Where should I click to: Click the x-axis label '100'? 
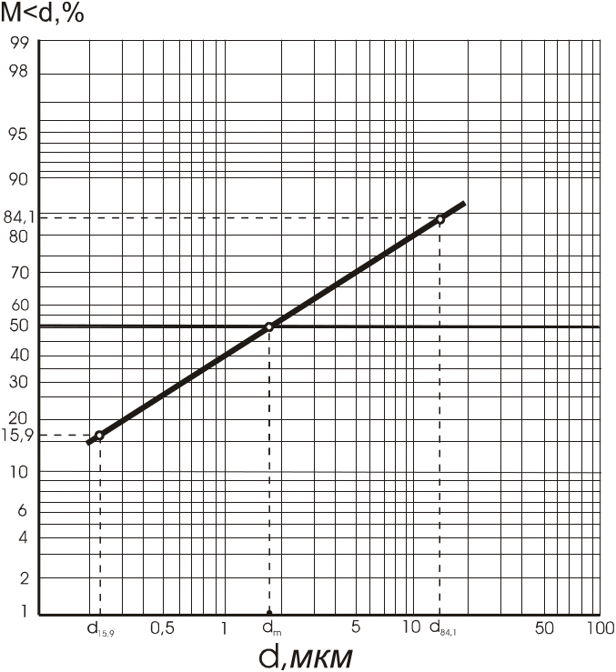[601, 628]
